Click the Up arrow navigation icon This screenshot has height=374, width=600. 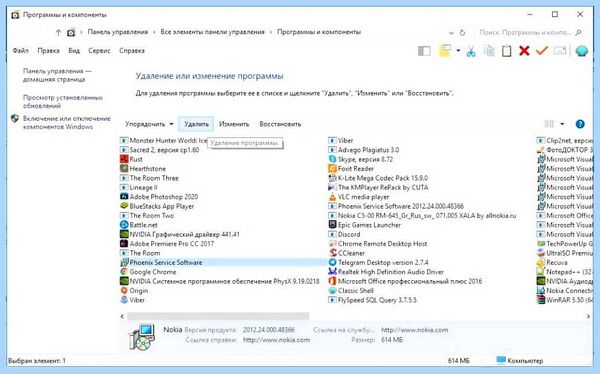tap(58, 33)
